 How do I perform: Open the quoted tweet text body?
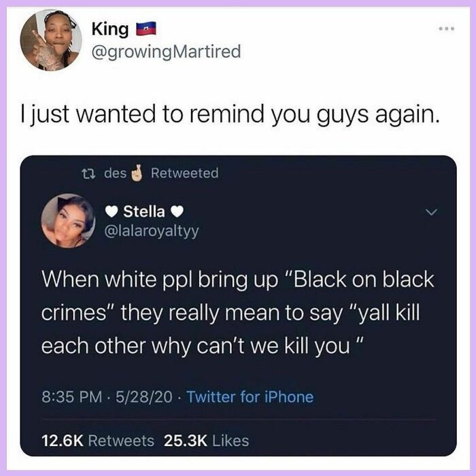[238, 313]
